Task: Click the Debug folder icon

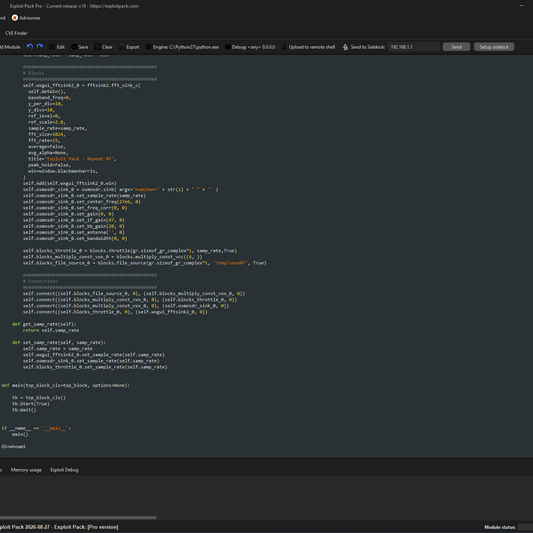Action: click(x=228, y=47)
